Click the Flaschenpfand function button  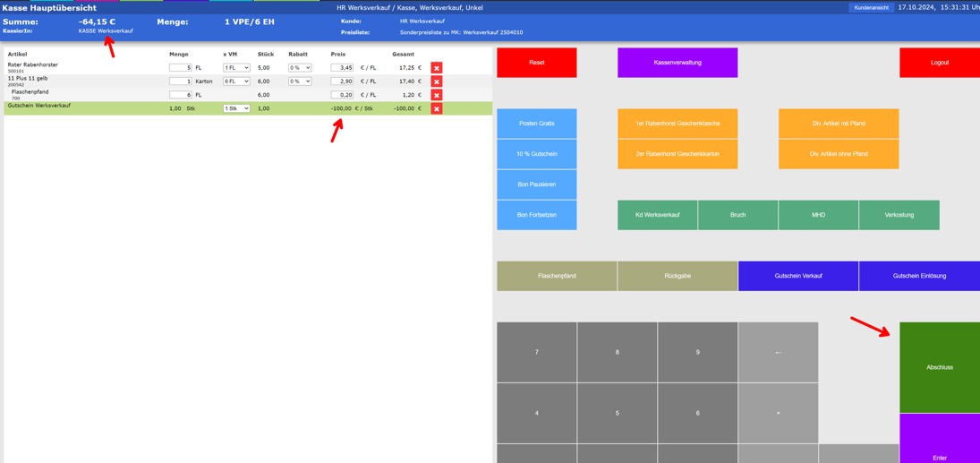click(x=557, y=276)
